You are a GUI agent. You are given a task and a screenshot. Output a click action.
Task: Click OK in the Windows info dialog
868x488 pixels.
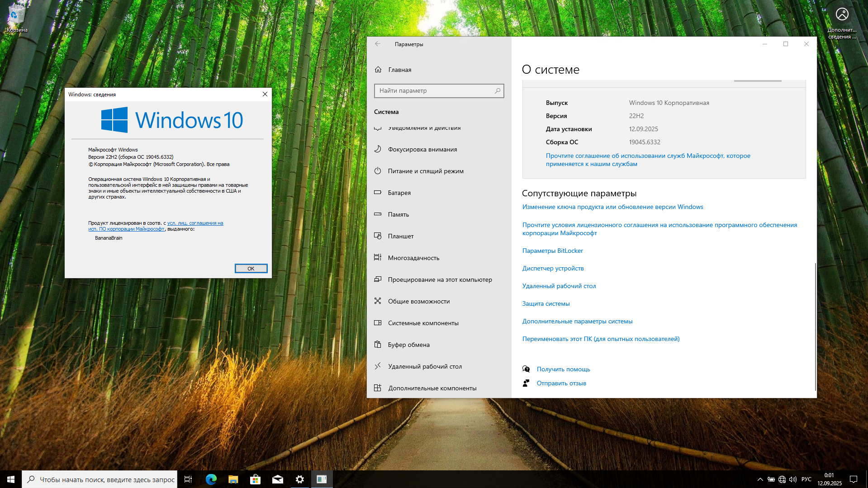tap(251, 269)
